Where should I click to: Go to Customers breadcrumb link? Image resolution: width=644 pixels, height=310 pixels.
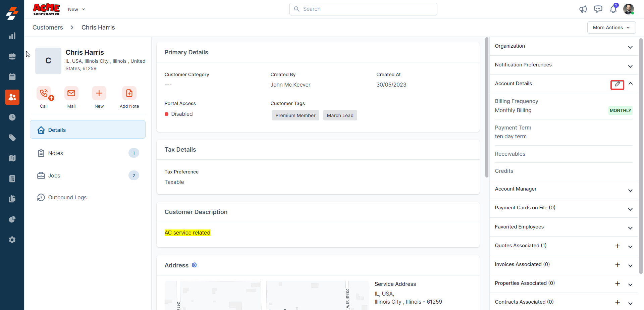tap(48, 28)
